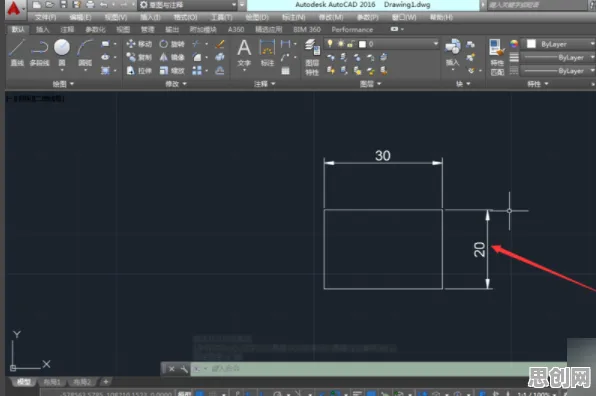Expand the 修改 panel title
This screenshot has width=596, height=396.
[x=176, y=84]
